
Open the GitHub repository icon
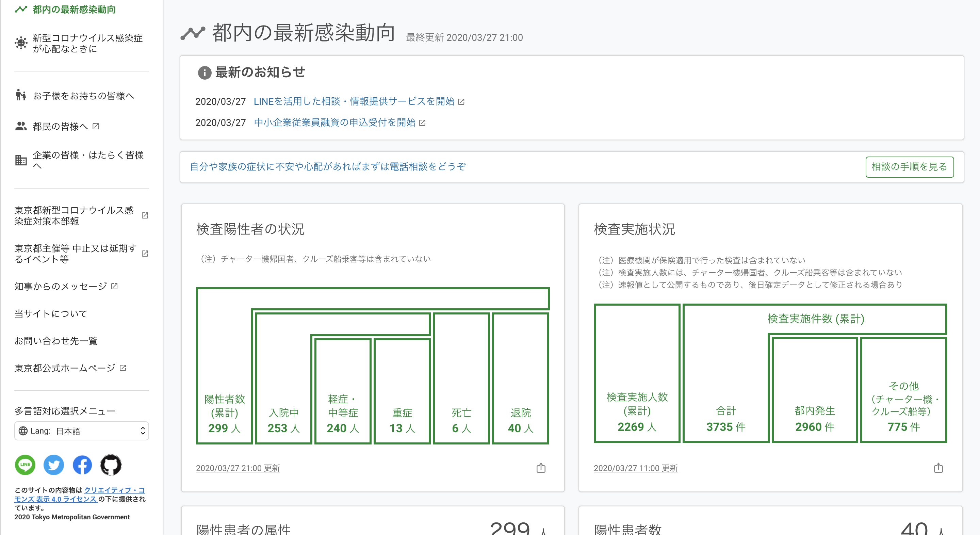(111, 465)
